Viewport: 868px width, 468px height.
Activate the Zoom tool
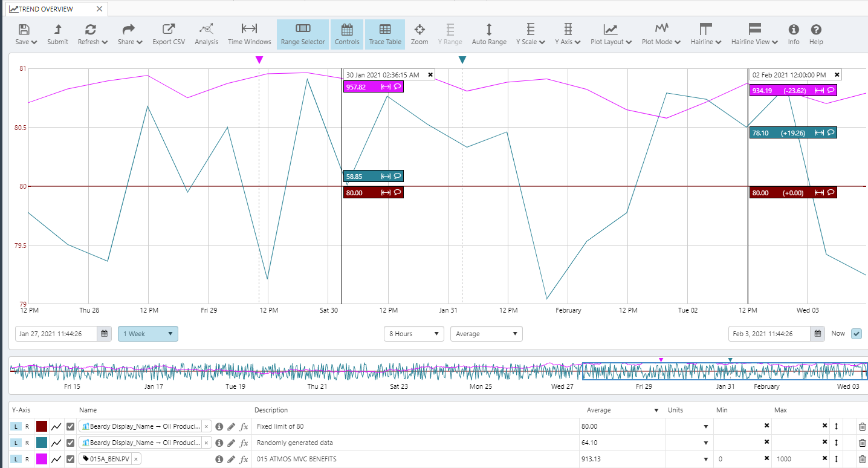pos(419,34)
